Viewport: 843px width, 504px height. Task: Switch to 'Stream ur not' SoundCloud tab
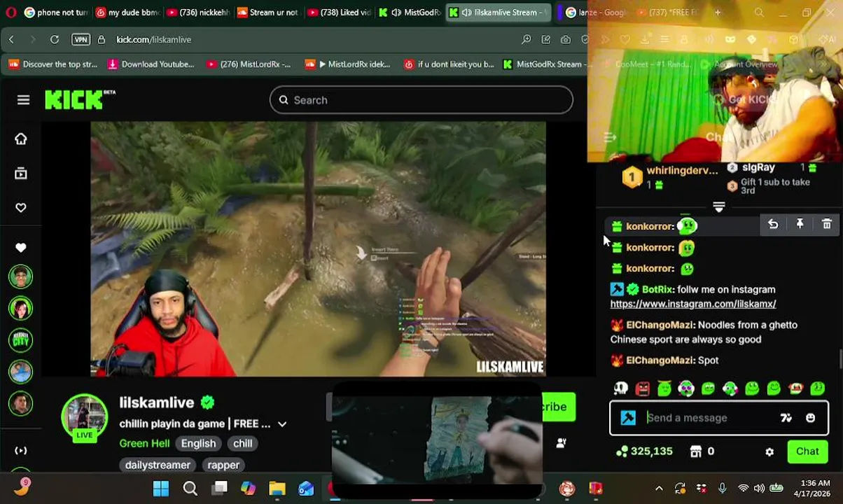(x=269, y=13)
